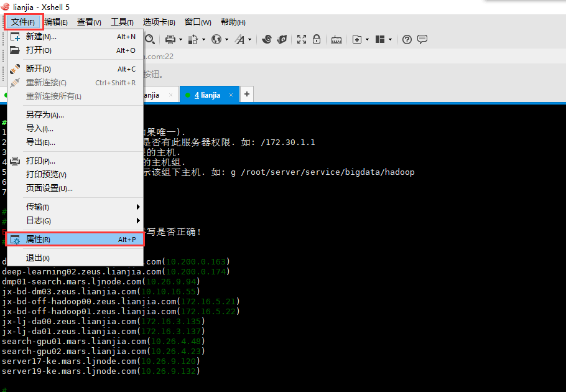Image resolution: width=566 pixels, height=392 pixels.
Task: Open the help question mark icon
Action: 407,39
